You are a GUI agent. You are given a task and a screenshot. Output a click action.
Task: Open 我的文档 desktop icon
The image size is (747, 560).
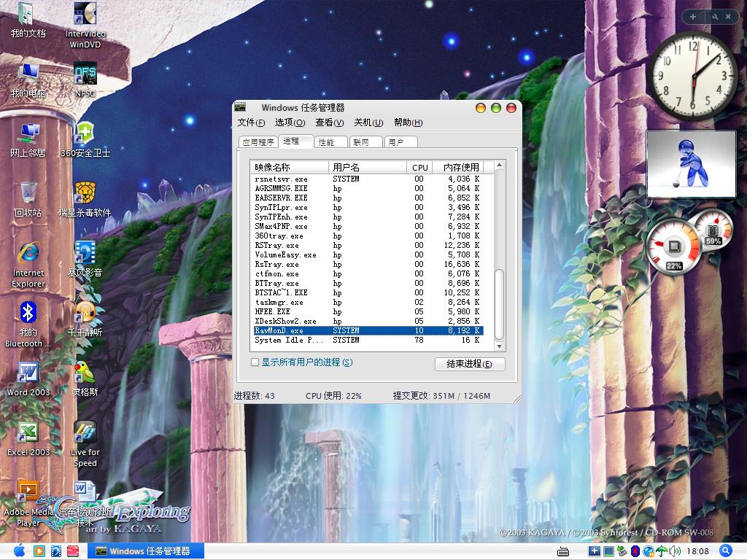click(28, 20)
